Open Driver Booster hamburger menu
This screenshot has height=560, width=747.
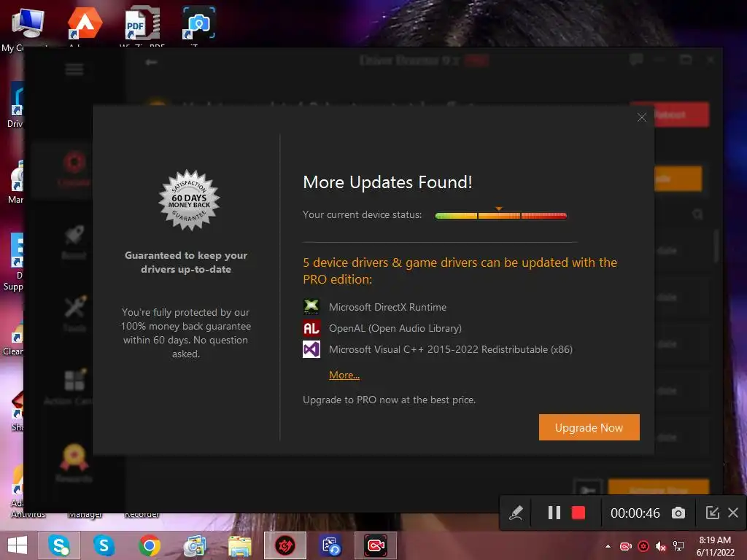(x=74, y=69)
